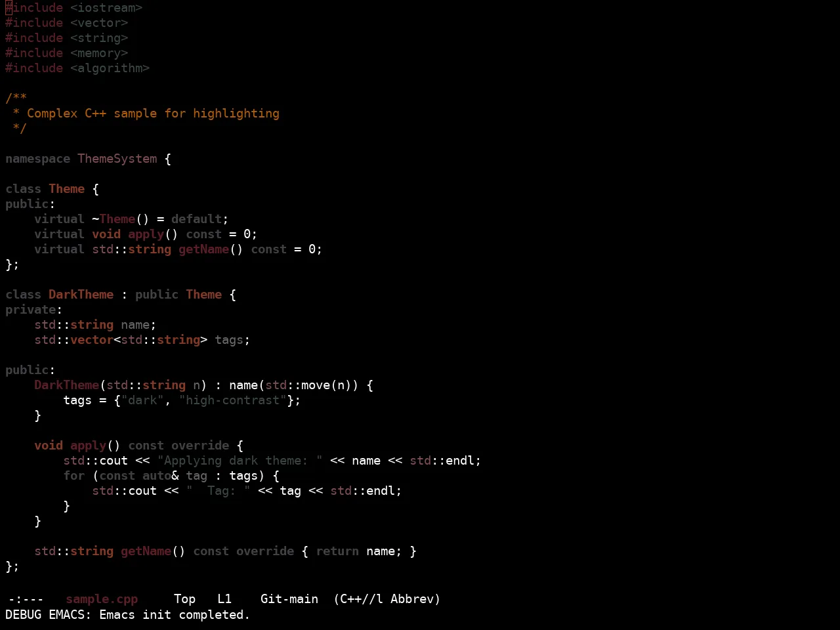Click the 'tags;' member on std::vector line

pos(233,340)
